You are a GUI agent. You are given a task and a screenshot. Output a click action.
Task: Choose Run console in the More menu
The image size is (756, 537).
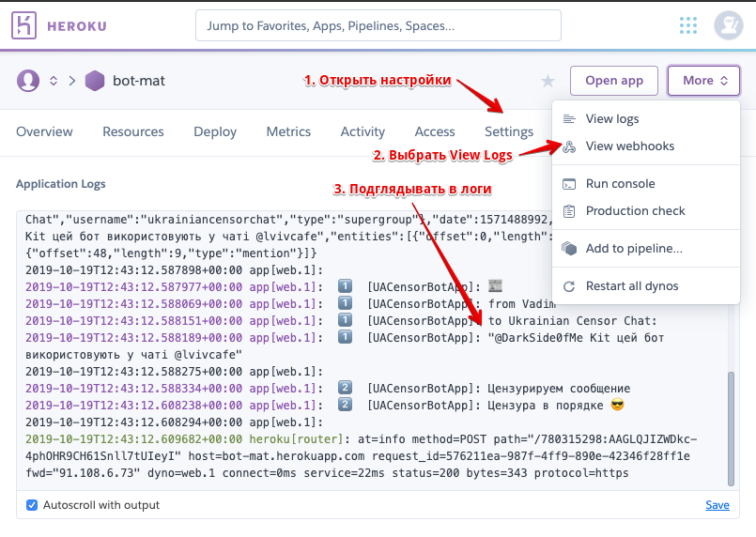point(646,184)
